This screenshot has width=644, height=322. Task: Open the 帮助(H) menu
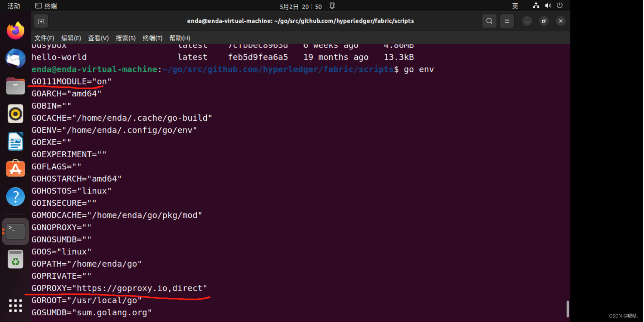point(180,38)
